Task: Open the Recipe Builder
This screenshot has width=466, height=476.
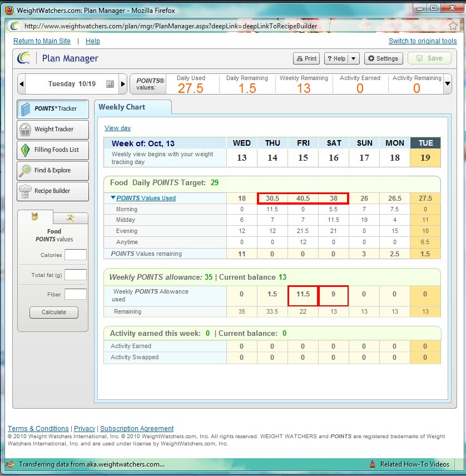Action: 53,191
